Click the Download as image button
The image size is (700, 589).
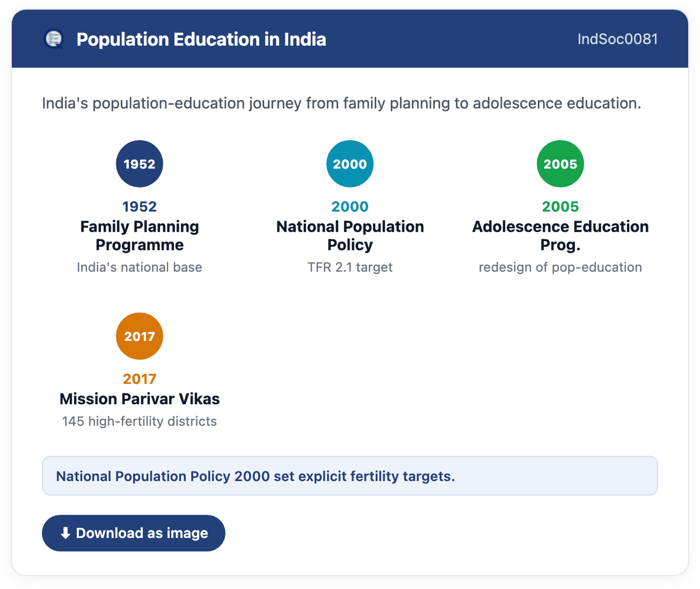click(x=133, y=533)
